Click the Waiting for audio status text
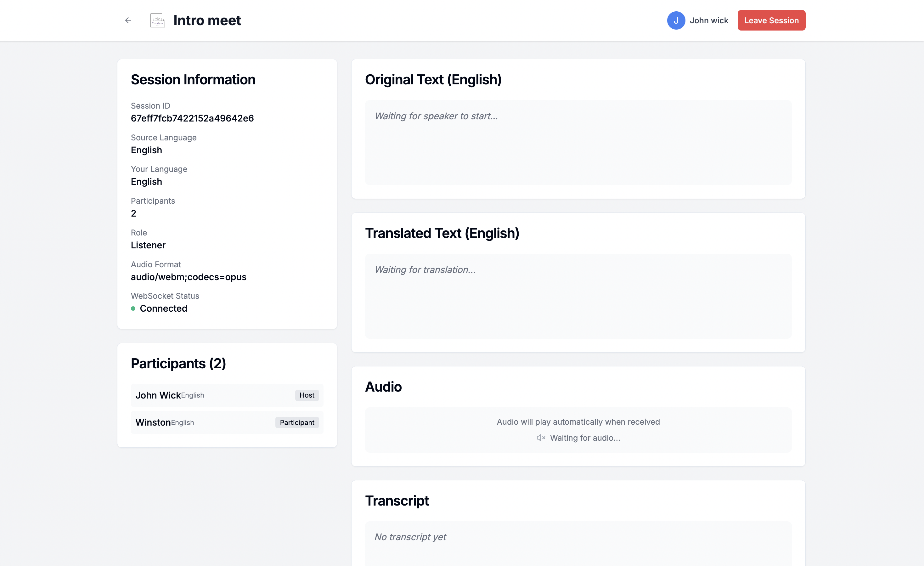Screen dimensions: 924x566 point(585,438)
